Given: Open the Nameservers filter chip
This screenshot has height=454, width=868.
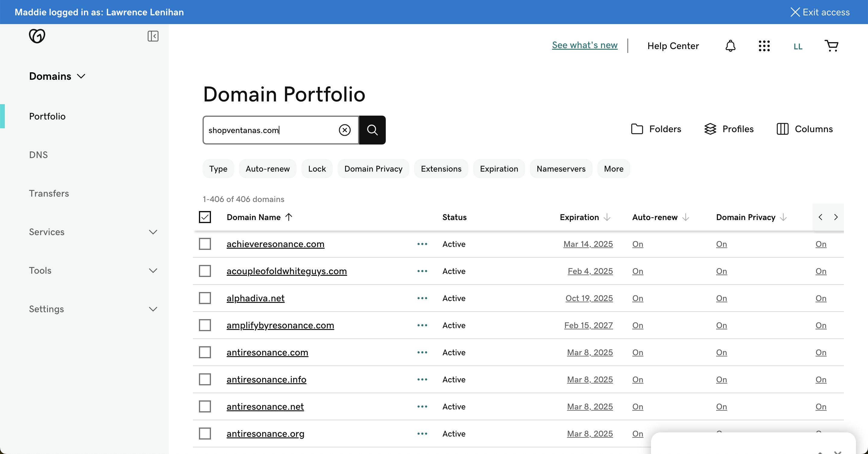Looking at the screenshot, I should (561, 169).
